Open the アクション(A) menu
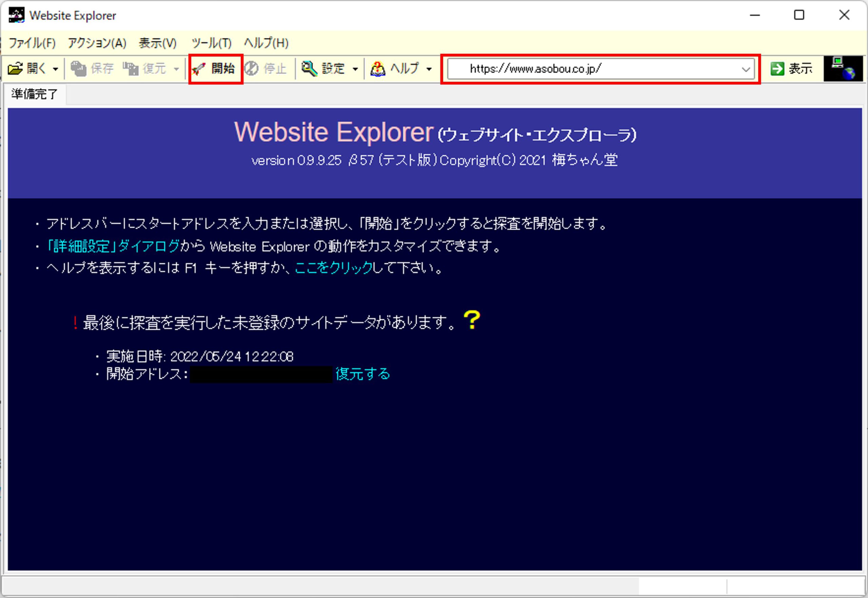The image size is (868, 598). [x=97, y=43]
